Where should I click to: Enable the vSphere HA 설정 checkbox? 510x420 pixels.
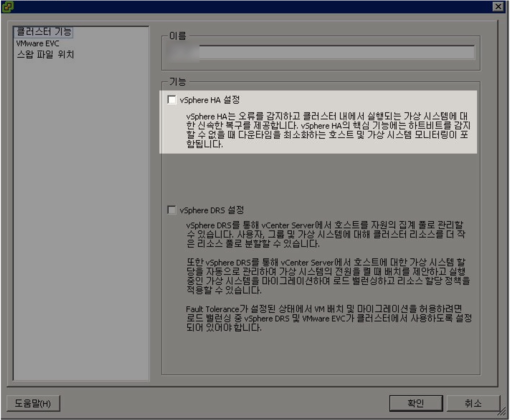(172, 100)
